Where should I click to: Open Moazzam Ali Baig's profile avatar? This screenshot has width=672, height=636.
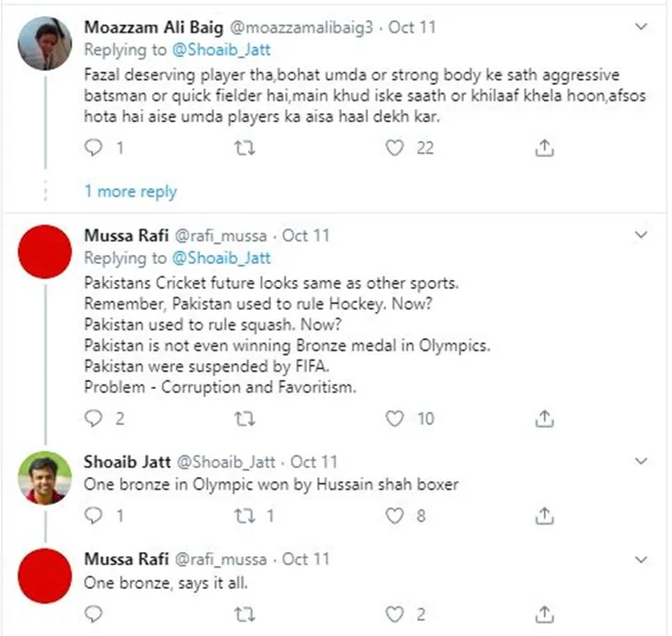(x=44, y=43)
